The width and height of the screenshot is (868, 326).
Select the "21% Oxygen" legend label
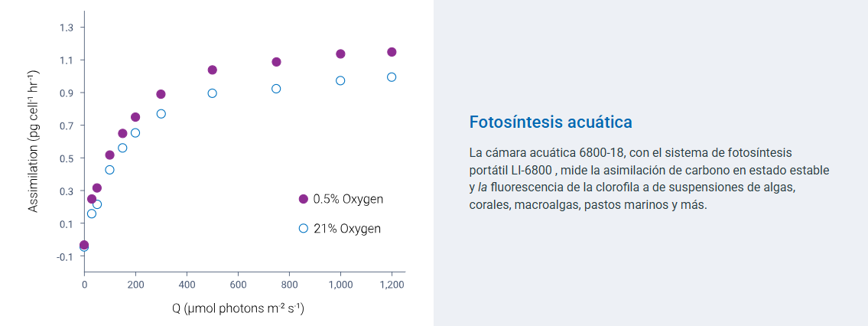pyautogui.click(x=346, y=228)
